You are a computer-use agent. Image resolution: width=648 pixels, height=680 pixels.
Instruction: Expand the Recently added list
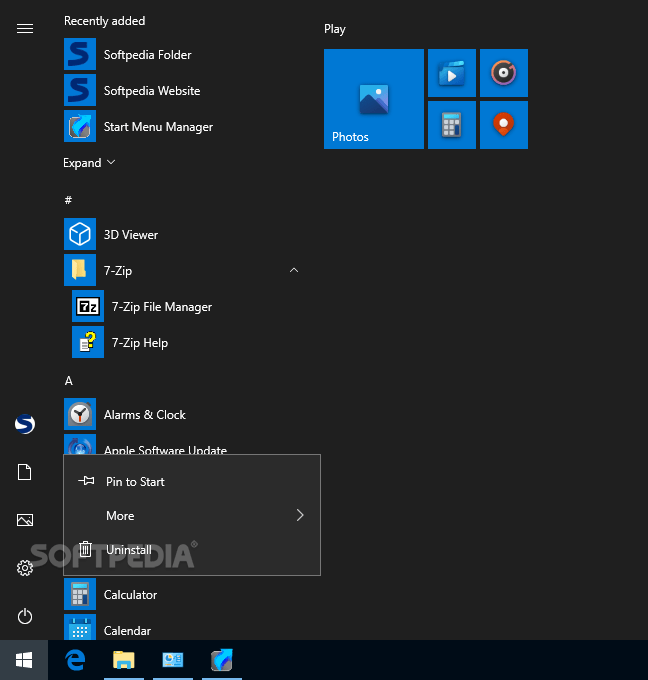tap(89, 163)
